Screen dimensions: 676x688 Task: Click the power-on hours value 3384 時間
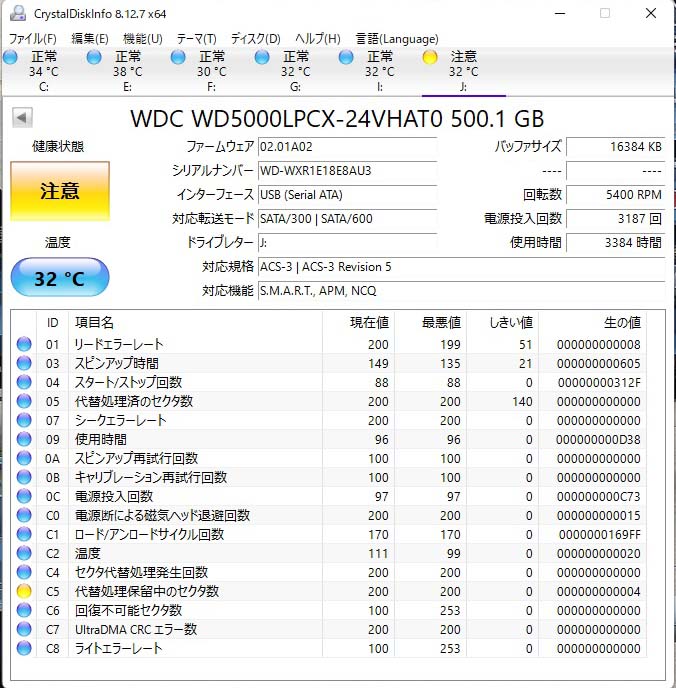click(x=616, y=243)
